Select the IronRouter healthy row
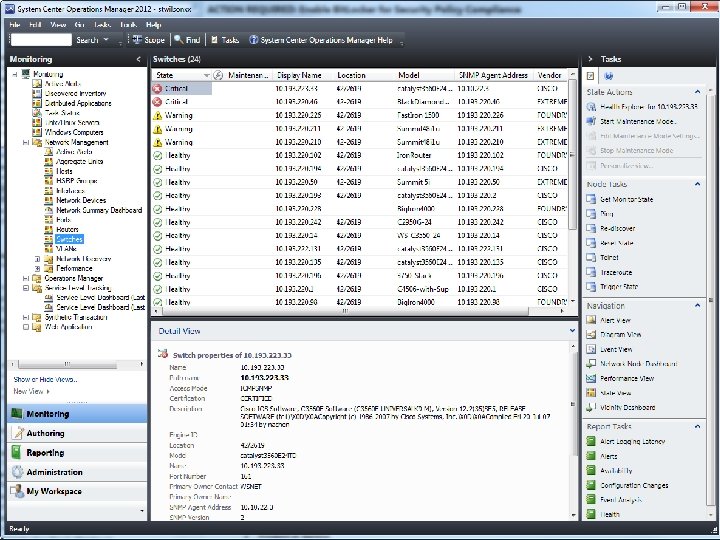Viewport: 720px width, 540px height. coord(360,155)
